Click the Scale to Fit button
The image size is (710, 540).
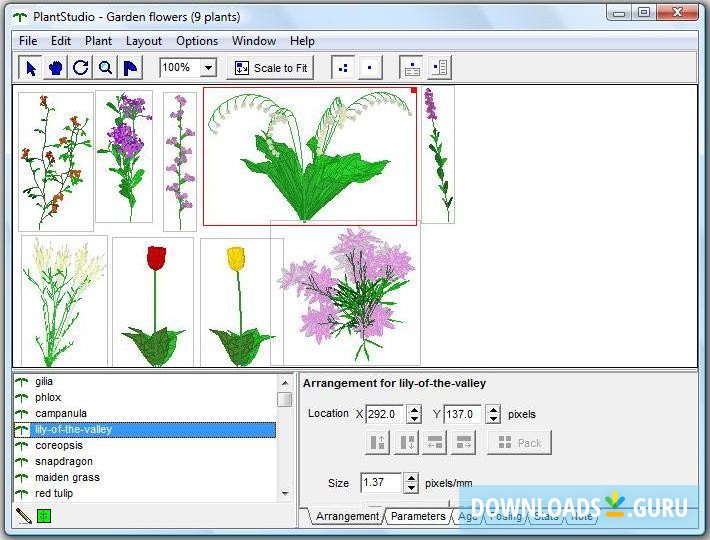click(x=270, y=68)
